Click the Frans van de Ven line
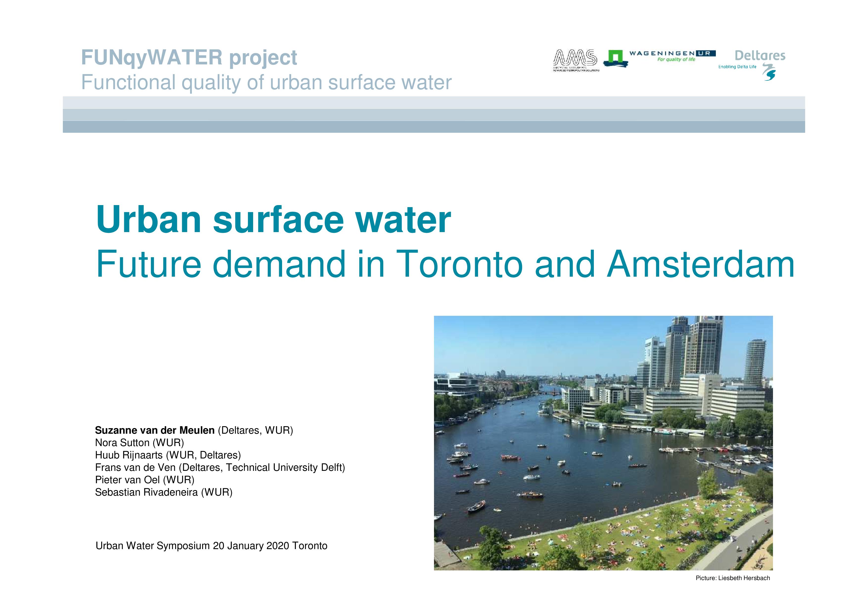The width and height of the screenshot is (868, 614). click(220, 468)
